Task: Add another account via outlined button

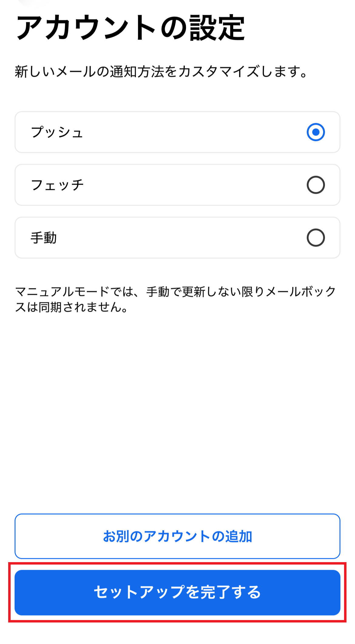Action: tap(177, 536)
